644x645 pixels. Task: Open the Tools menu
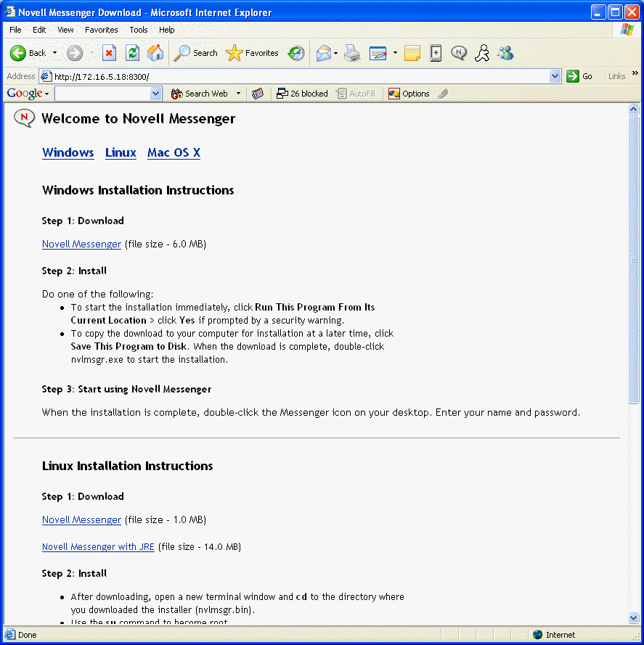coord(139,30)
